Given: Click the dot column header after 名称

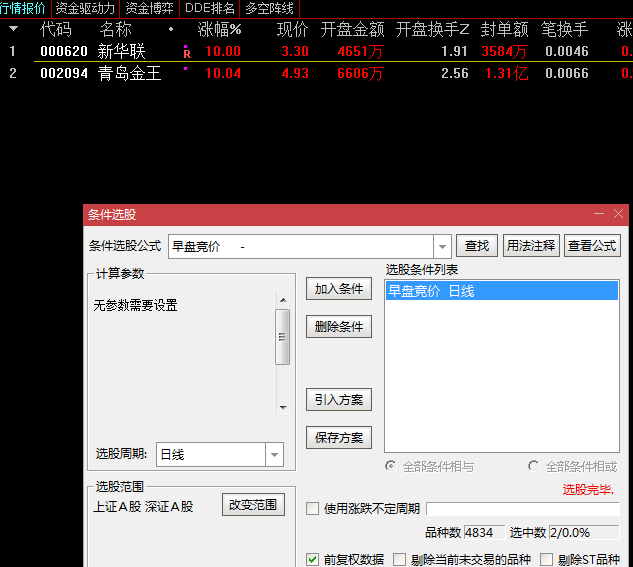Looking at the screenshot, I should pos(170,30).
